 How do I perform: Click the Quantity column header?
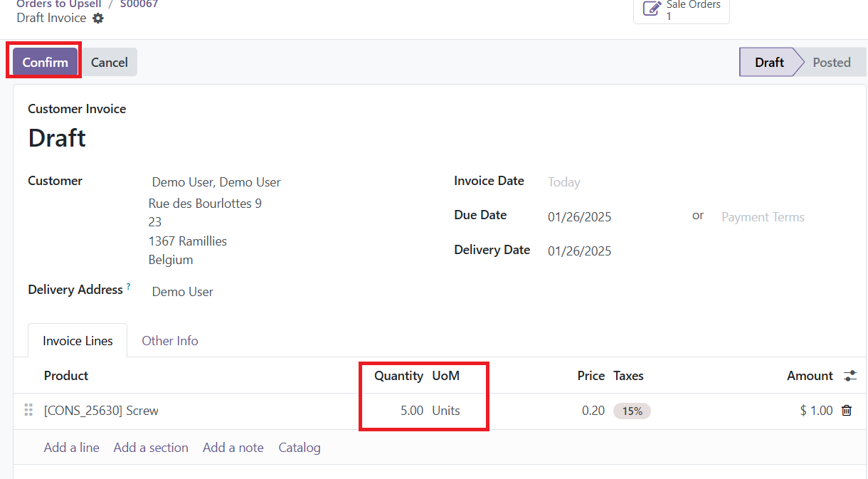pyautogui.click(x=398, y=376)
